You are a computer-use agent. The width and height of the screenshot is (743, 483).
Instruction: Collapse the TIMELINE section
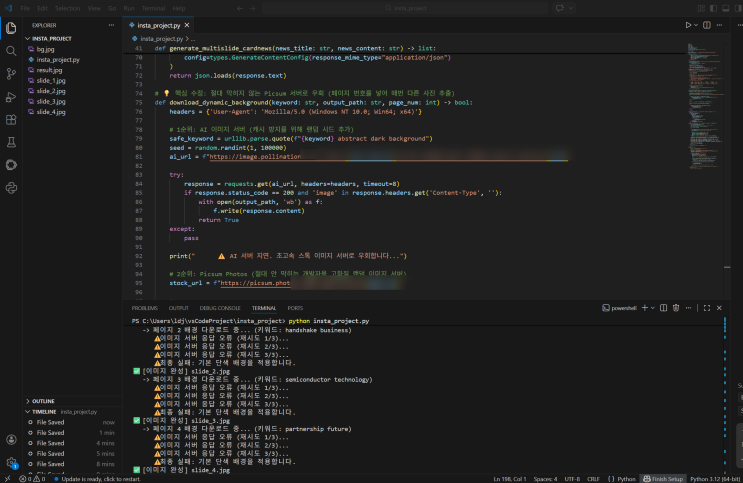coord(44,411)
